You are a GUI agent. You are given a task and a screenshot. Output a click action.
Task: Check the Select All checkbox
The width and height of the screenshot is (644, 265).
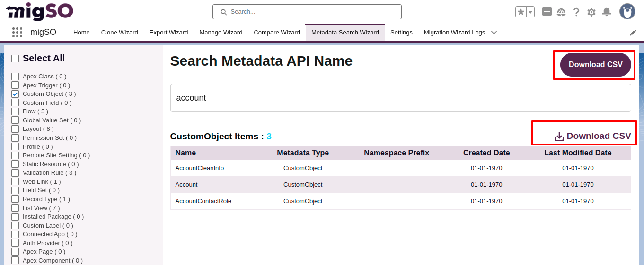[15, 59]
